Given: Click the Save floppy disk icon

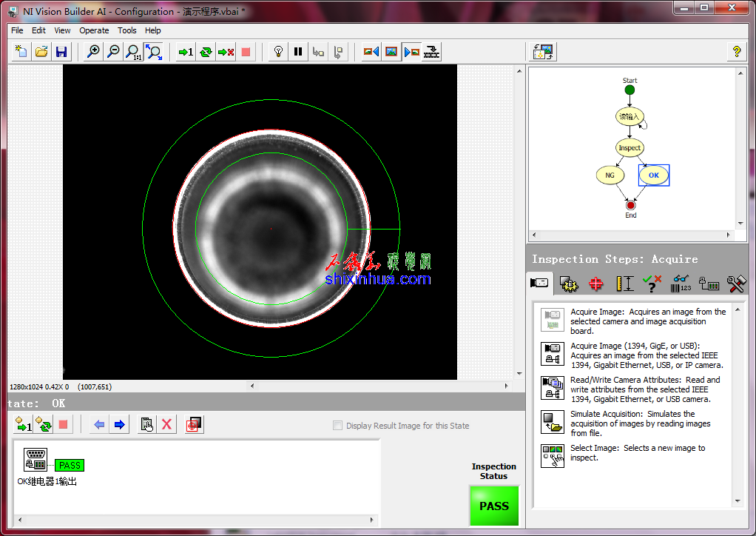Looking at the screenshot, I should (x=61, y=52).
